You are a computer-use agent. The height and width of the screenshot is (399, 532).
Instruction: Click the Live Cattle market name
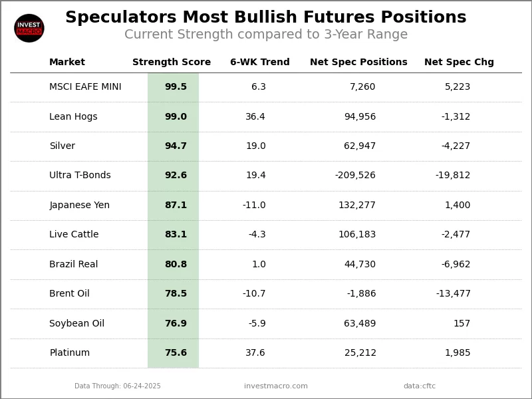click(x=74, y=235)
